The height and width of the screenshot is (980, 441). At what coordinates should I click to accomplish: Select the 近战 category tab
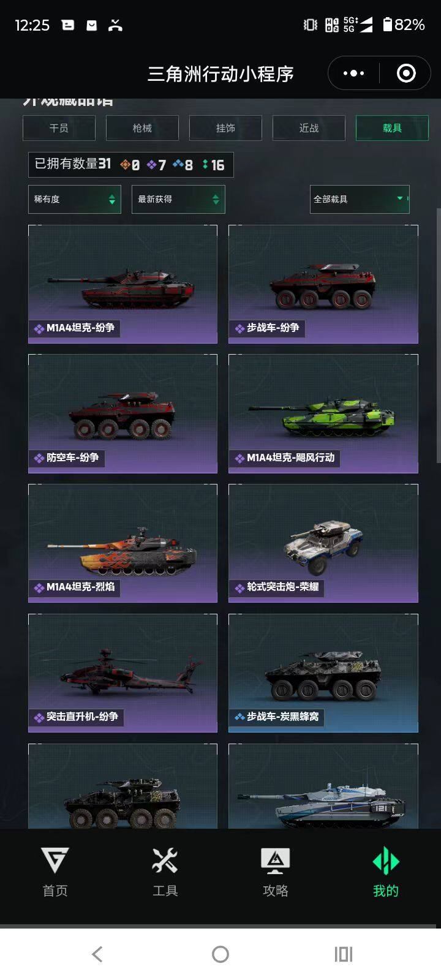[309, 128]
